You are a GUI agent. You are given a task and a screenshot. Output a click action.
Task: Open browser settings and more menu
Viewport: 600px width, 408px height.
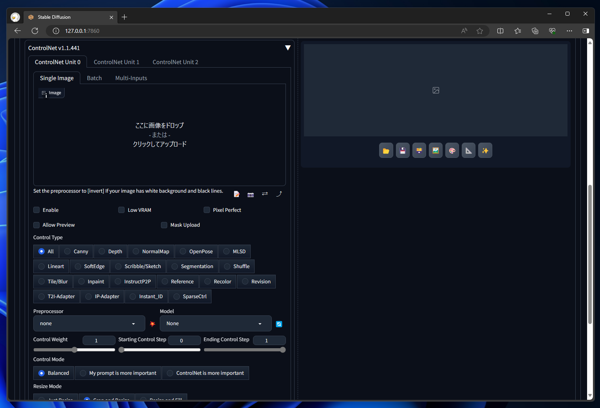[569, 31]
